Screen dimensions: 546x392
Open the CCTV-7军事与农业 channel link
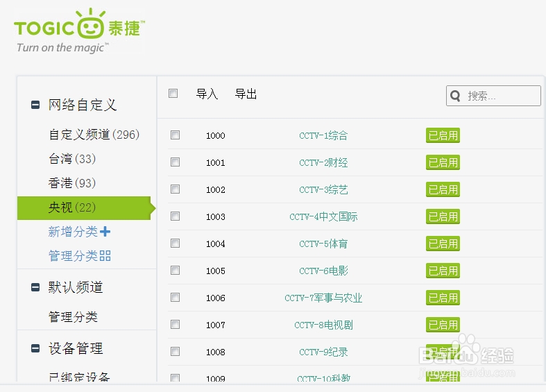323,298
